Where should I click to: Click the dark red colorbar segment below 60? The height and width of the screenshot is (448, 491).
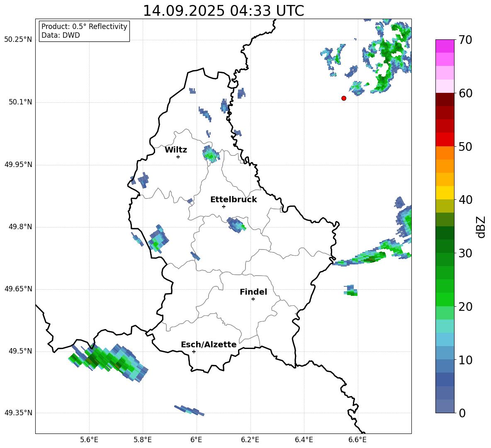coord(445,99)
